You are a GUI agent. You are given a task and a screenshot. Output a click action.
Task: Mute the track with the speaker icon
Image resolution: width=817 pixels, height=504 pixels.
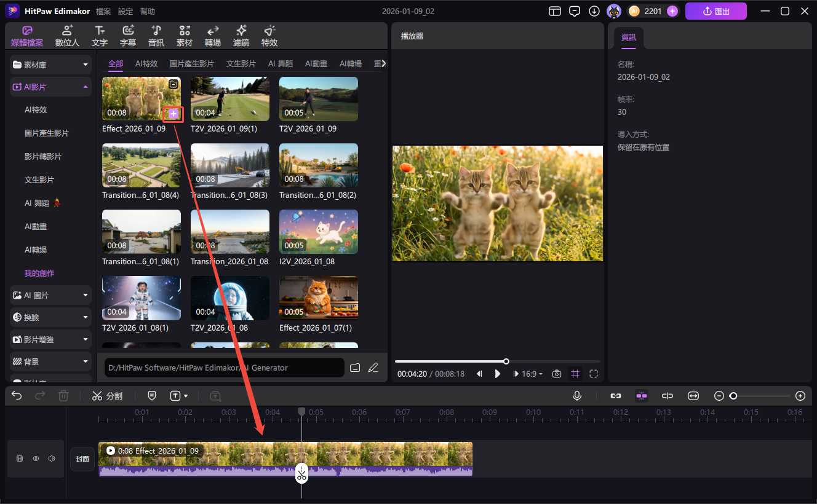click(x=52, y=459)
